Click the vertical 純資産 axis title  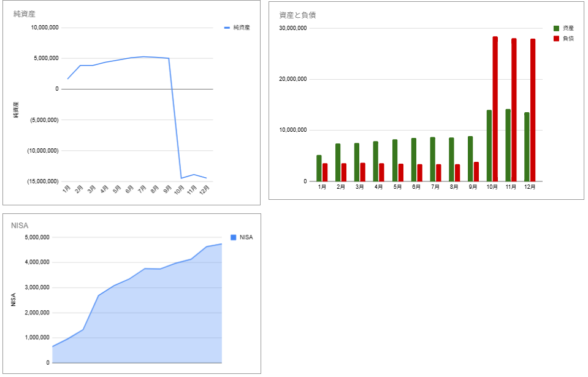16,110
